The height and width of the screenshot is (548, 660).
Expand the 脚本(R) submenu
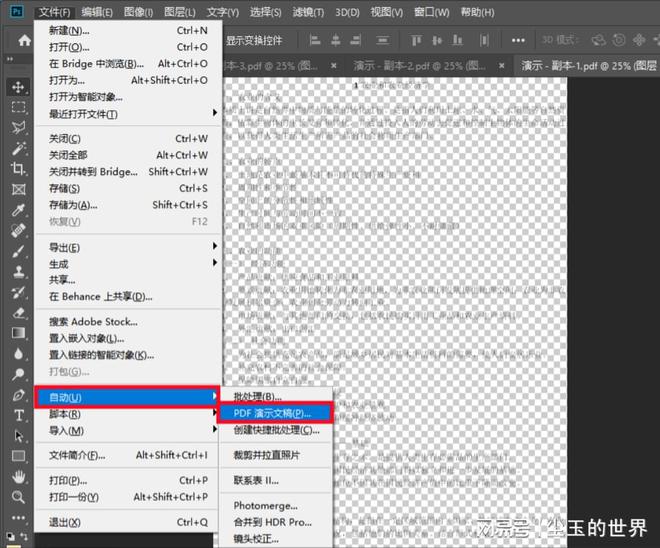128,414
